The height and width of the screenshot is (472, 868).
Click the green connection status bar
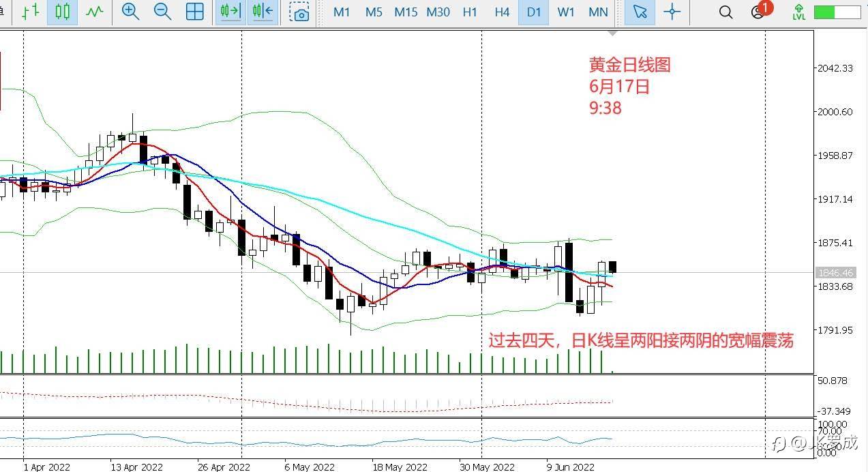837,12
